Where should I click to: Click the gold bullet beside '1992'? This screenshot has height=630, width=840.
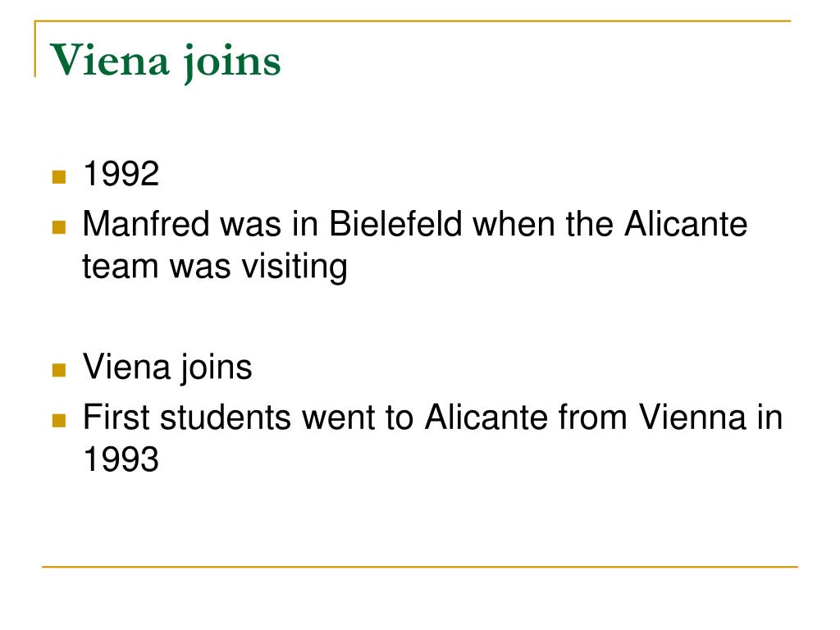[x=59, y=177]
